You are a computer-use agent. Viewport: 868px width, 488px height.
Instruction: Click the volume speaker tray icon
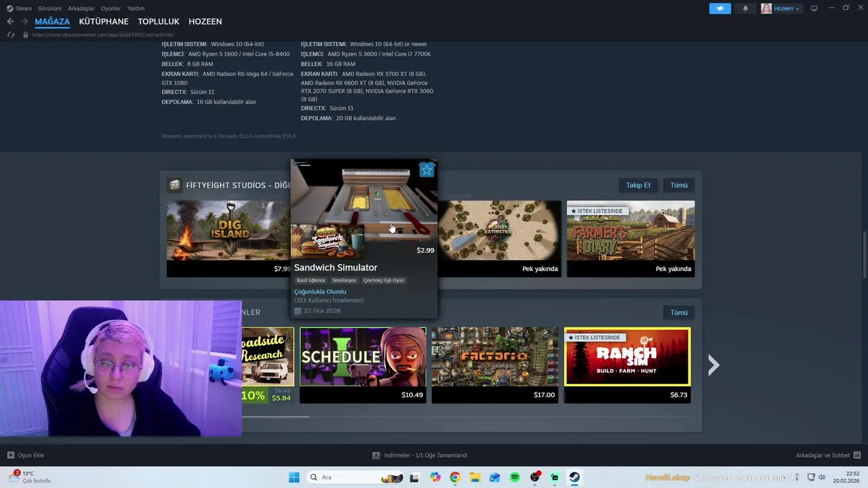tap(821, 477)
